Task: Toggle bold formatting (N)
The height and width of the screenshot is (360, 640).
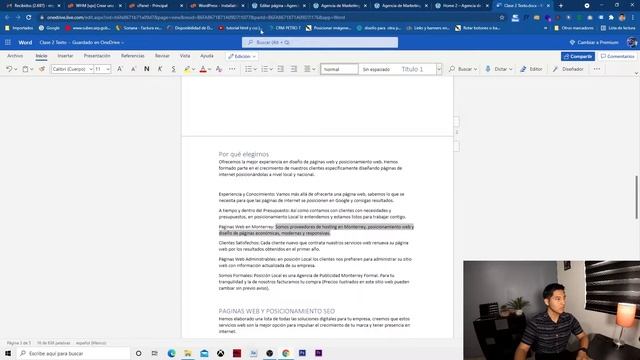Action: 147,69
